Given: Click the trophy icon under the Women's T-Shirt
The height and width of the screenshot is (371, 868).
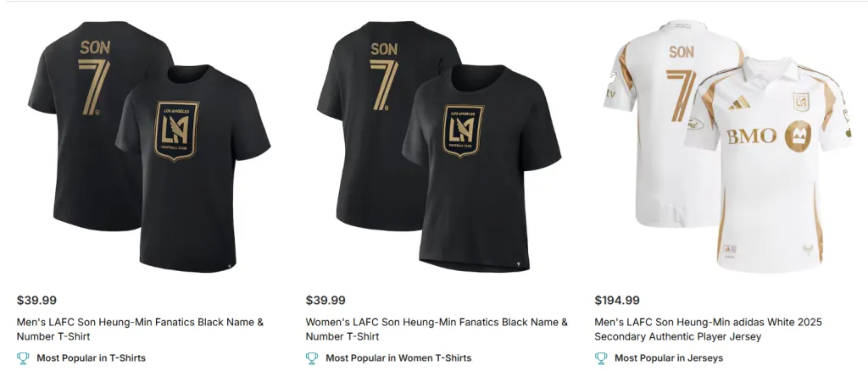Looking at the screenshot, I should [x=312, y=358].
